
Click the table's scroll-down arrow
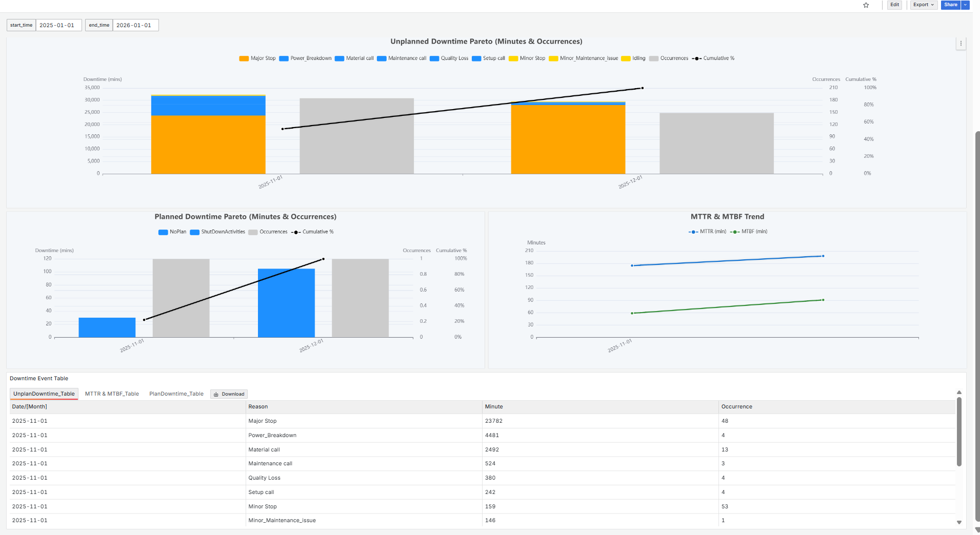[959, 522]
